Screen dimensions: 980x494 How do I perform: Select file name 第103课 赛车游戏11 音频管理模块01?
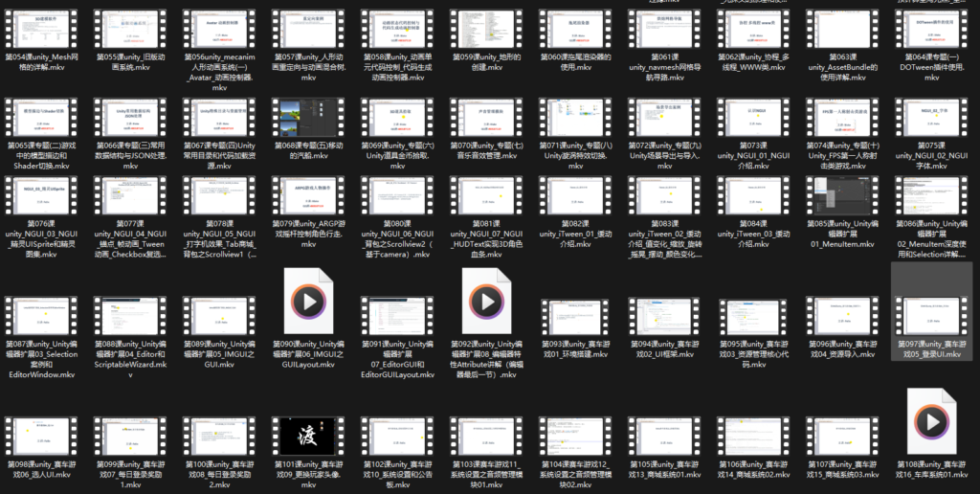point(486,475)
